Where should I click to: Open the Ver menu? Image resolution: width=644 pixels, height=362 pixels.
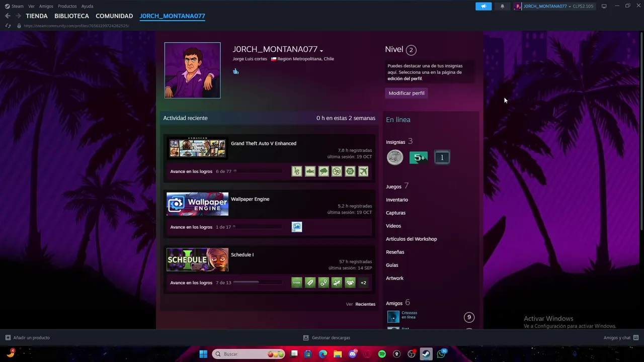[x=31, y=6]
